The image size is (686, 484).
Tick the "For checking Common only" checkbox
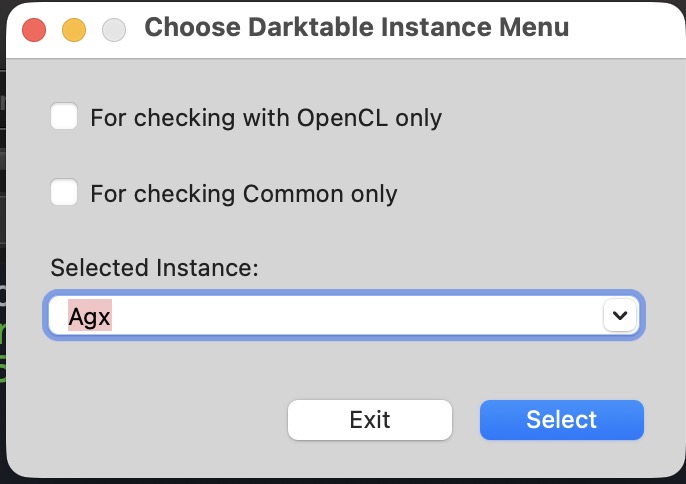coord(64,192)
